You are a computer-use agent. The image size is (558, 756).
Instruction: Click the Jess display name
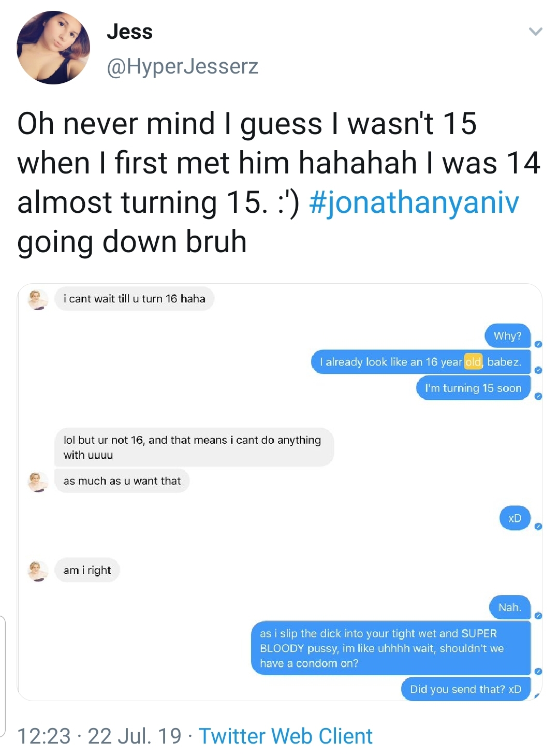(129, 32)
